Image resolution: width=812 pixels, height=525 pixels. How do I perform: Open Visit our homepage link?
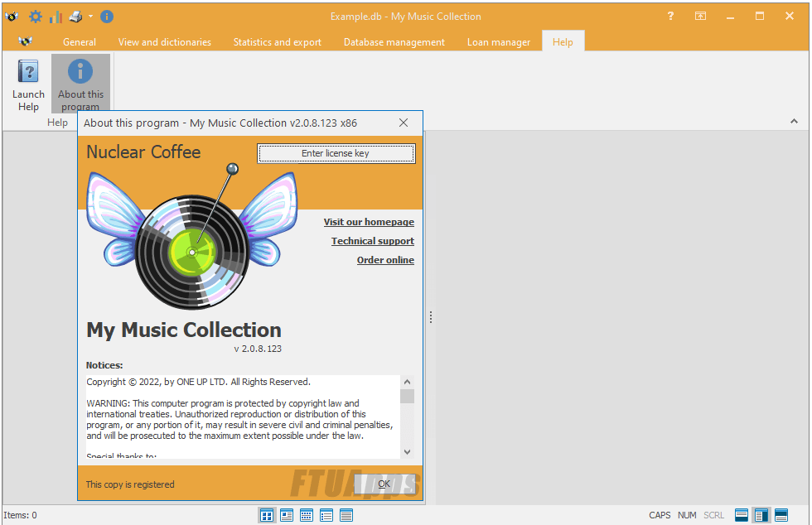[369, 222]
